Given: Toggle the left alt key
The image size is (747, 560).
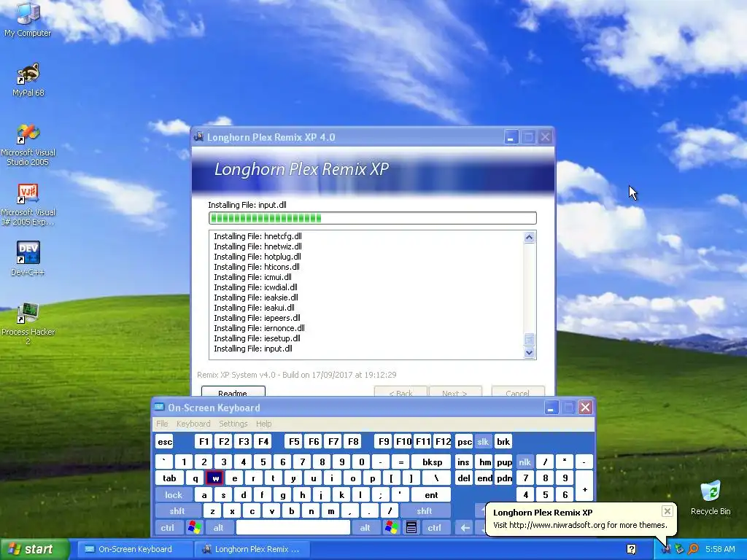Looking at the screenshot, I should click(x=218, y=528).
